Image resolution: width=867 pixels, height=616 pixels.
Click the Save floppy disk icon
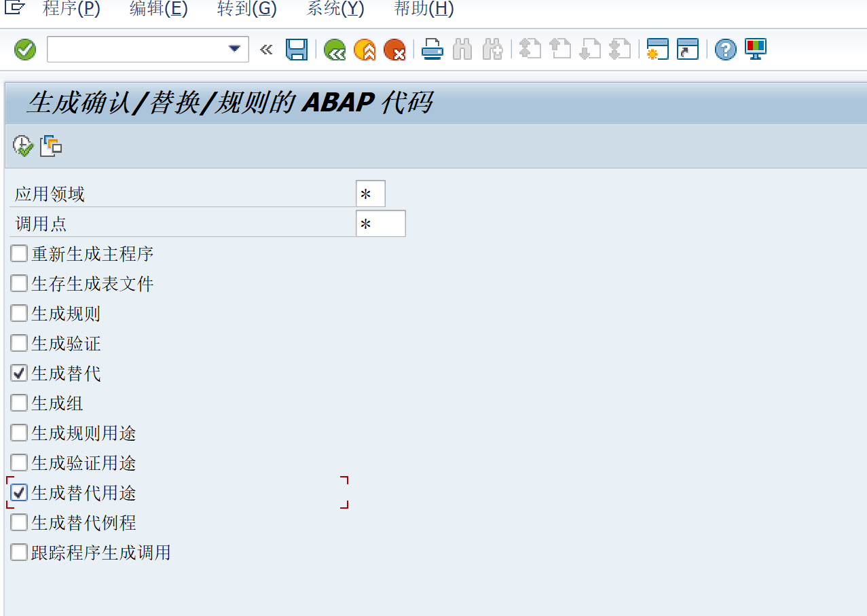[297, 50]
